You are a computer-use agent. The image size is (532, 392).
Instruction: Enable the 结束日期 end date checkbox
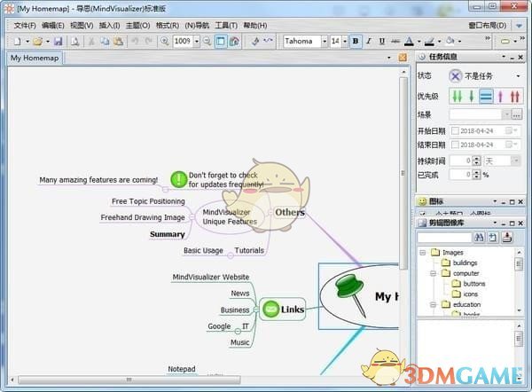455,145
